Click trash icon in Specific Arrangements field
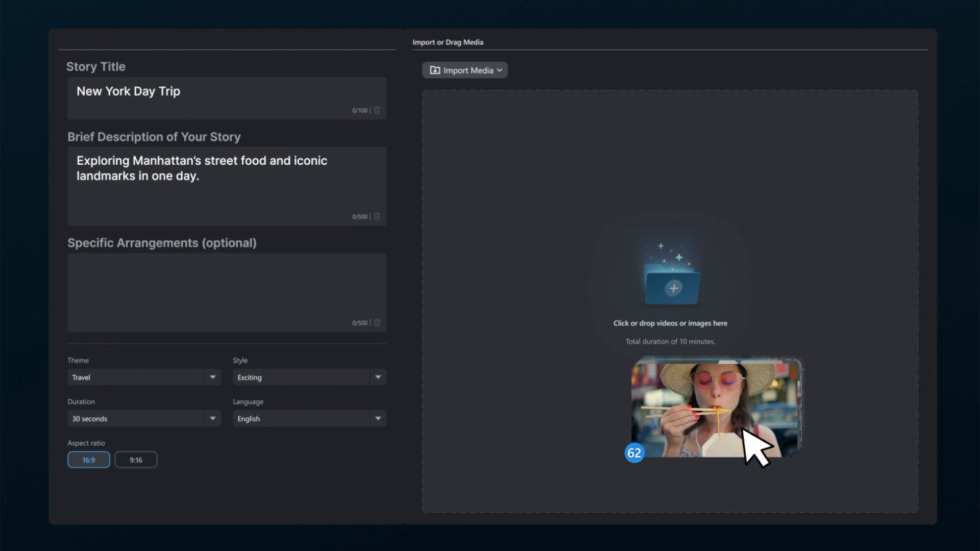This screenshot has height=551, width=980. click(377, 322)
